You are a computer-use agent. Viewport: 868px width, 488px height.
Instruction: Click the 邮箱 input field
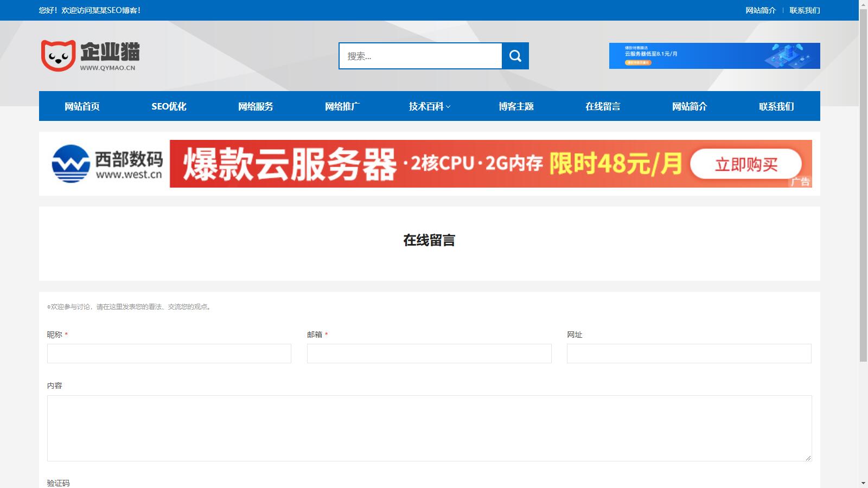click(x=429, y=354)
